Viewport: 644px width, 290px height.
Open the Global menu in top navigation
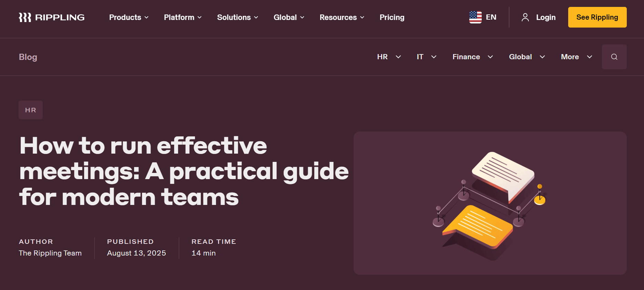coord(289,17)
